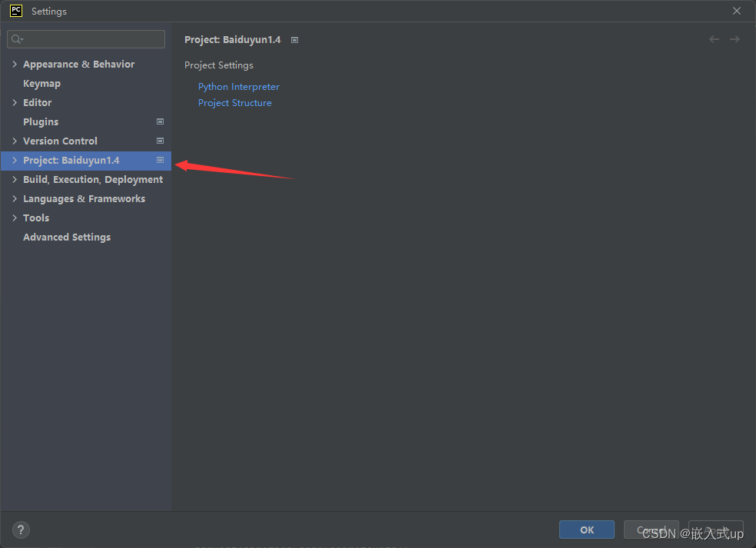Expand Appearance & Behavior chevron
This screenshot has height=548, width=756.
(15, 64)
